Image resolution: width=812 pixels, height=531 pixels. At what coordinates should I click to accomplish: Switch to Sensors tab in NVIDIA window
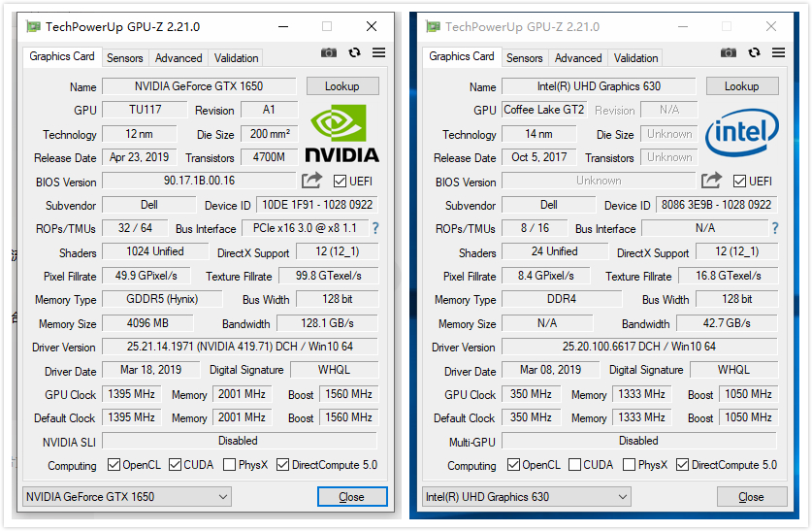point(125,58)
